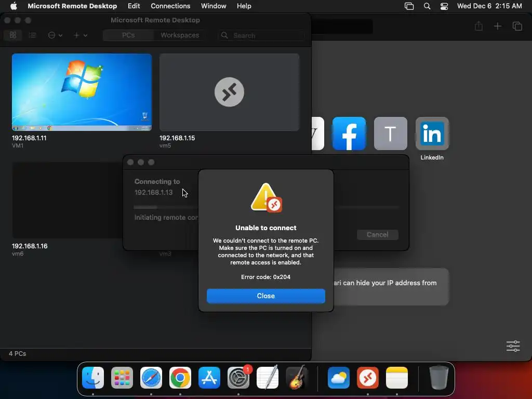Open the T favorite in Safari

(391, 134)
